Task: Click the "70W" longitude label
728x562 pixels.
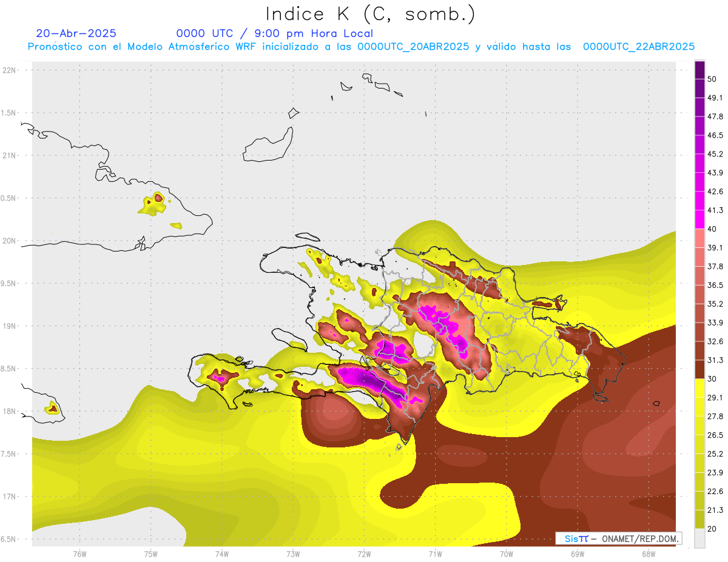Action: 507,554
